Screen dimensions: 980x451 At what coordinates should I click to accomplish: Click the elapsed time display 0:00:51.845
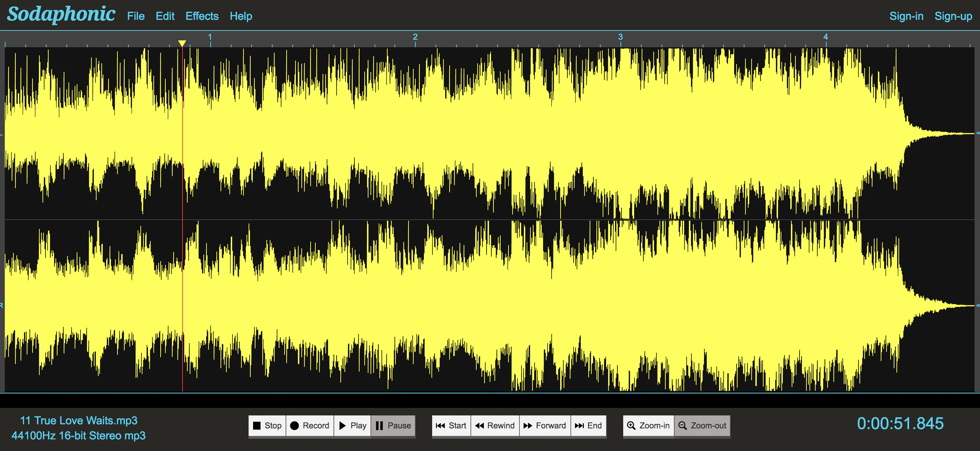pyautogui.click(x=900, y=423)
